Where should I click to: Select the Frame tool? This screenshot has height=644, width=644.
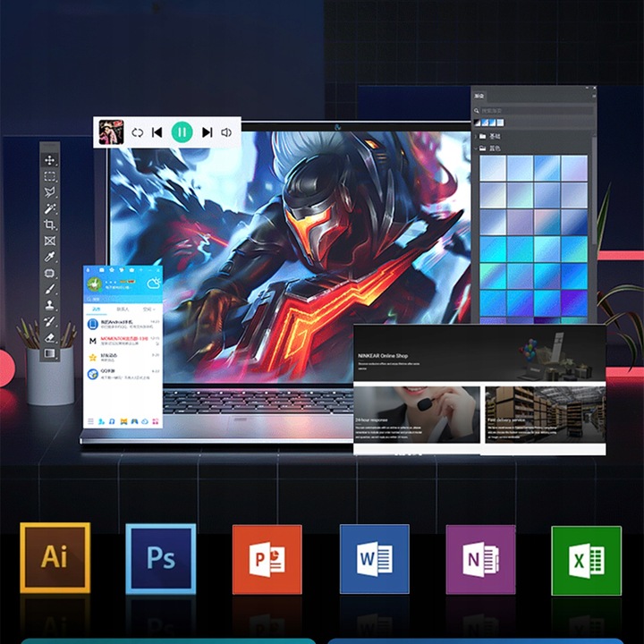click(x=50, y=241)
